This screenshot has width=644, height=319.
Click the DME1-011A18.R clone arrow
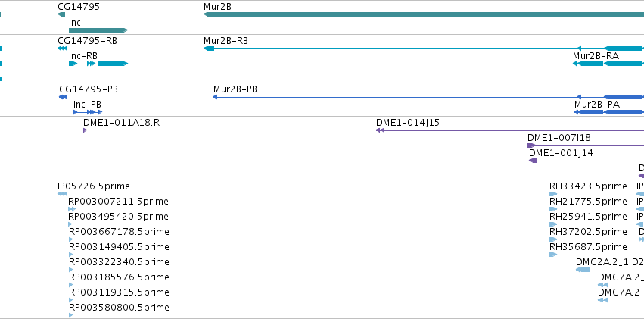pos(85,130)
